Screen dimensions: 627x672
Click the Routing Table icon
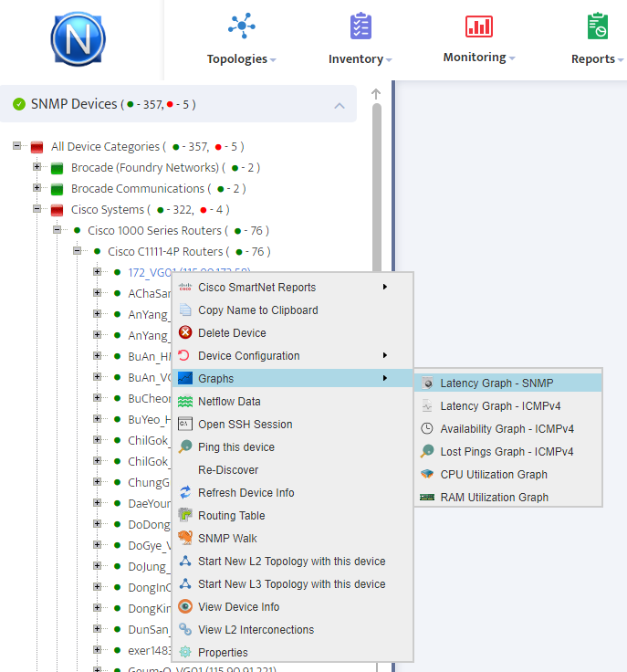[x=185, y=515]
